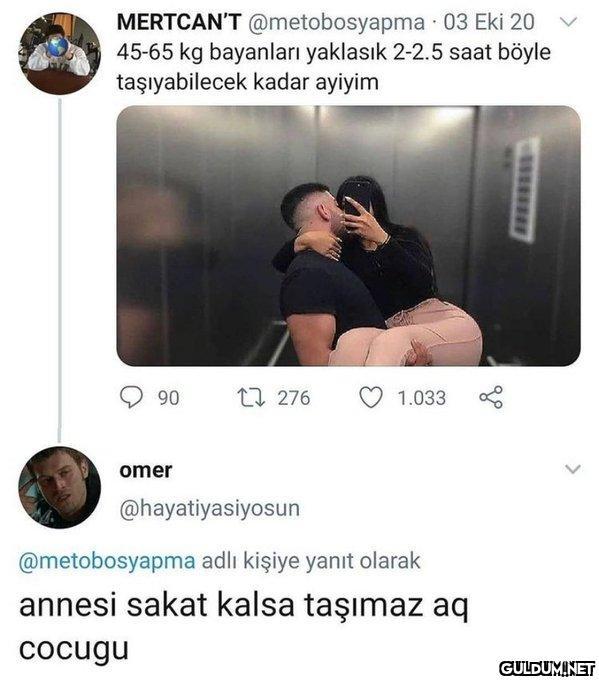Click the @metobosyapma mention in reply
The width and height of the screenshot is (599, 680).
pos(107,561)
